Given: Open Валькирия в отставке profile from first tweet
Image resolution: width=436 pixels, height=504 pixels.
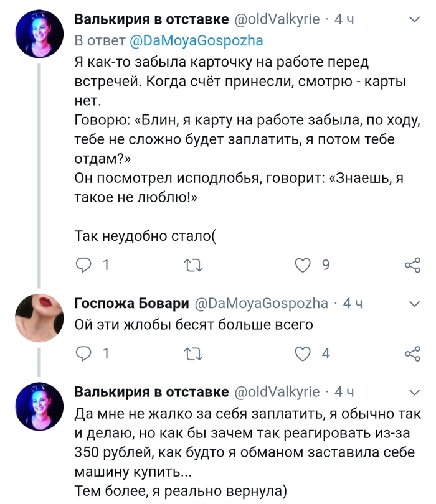Looking at the screenshot, I should coord(152,20).
